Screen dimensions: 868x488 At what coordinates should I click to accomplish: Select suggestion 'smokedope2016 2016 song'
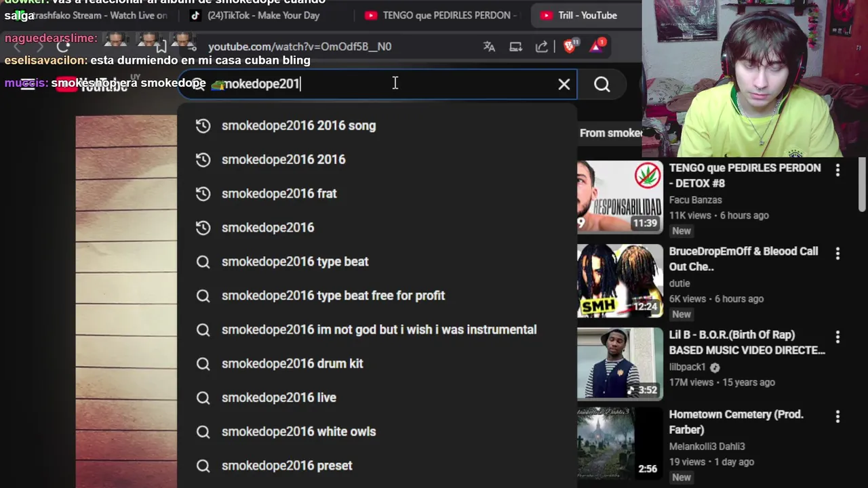pyautogui.click(x=376, y=125)
